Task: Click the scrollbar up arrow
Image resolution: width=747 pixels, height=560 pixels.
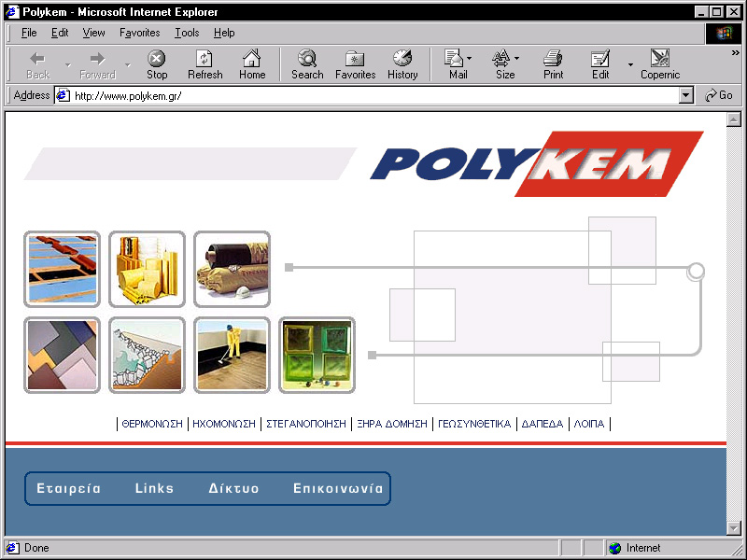Action: [x=734, y=119]
